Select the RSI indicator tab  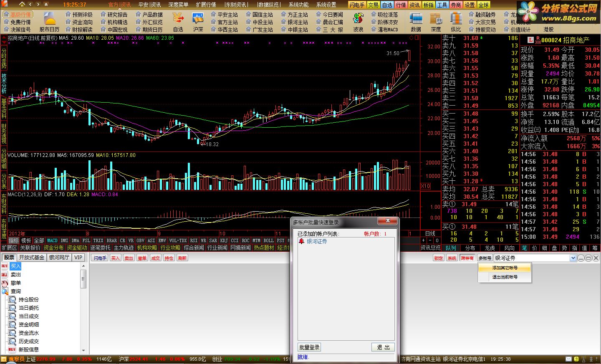pyautogui.click(x=194, y=240)
